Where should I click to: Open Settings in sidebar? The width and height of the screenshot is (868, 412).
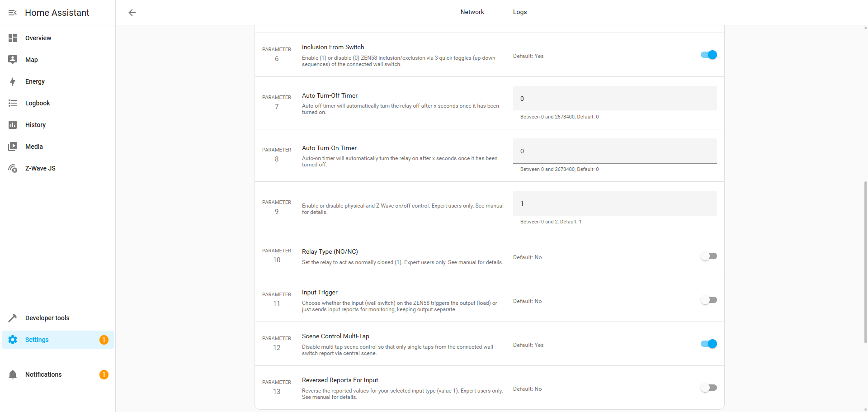click(x=58, y=340)
